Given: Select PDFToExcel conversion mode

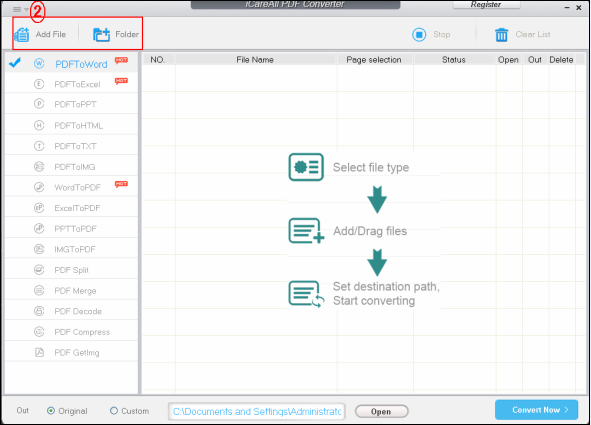Looking at the screenshot, I should (x=72, y=84).
